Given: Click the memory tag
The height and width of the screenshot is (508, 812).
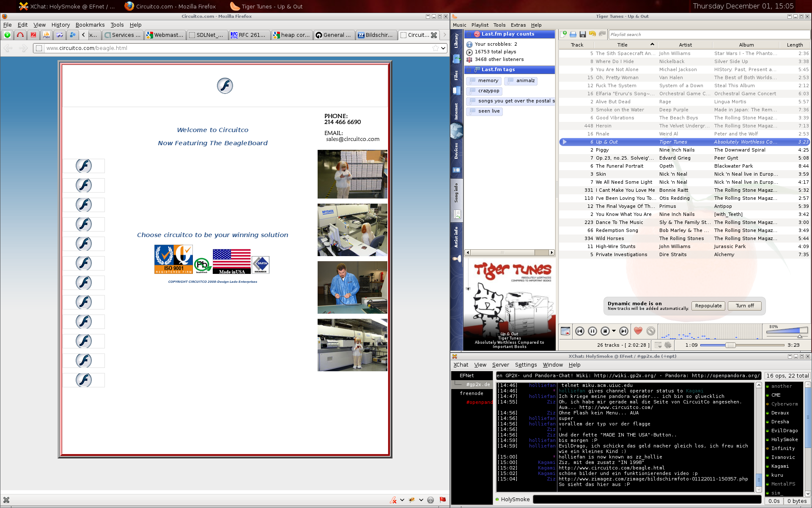Looking at the screenshot, I should (484, 81).
